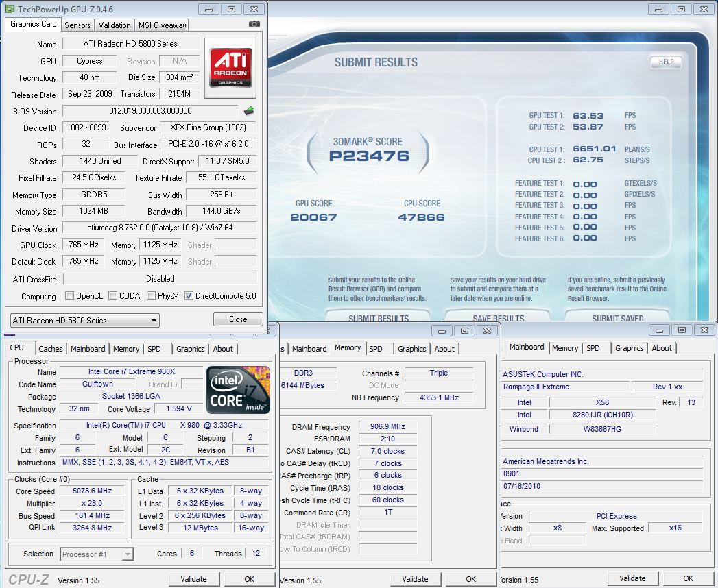Image resolution: width=718 pixels, height=588 pixels.
Task: Switch to Caches tab in left CPU-Z window
Action: tap(50, 349)
